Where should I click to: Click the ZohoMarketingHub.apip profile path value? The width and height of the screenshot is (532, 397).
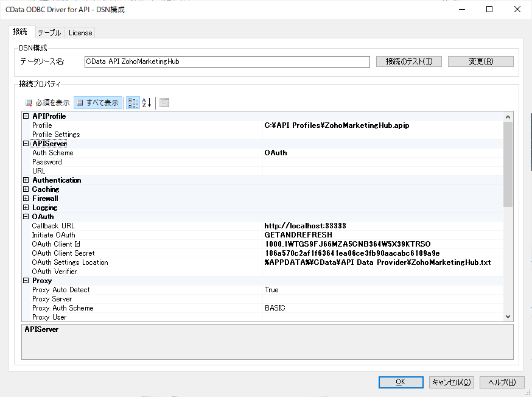coord(337,125)
